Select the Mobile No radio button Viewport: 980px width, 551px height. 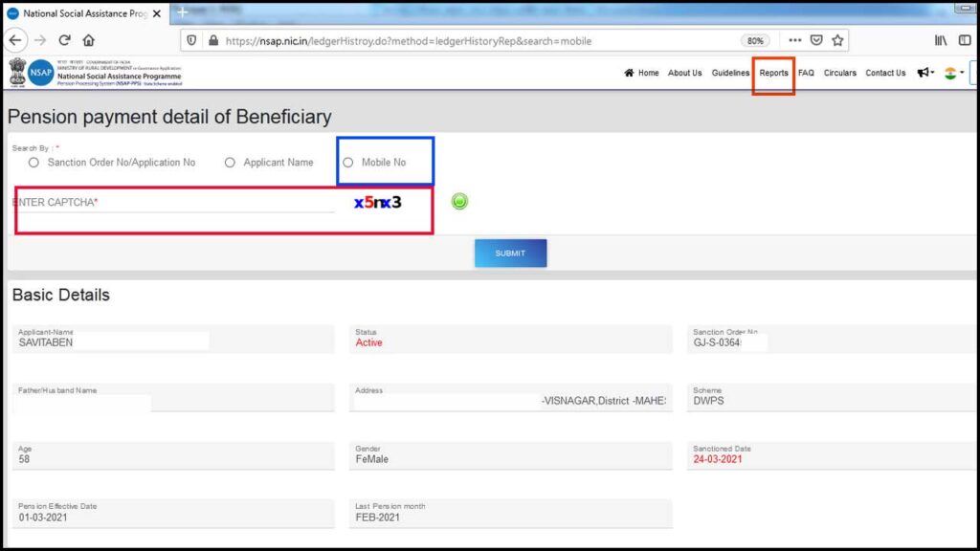point(348,162)
